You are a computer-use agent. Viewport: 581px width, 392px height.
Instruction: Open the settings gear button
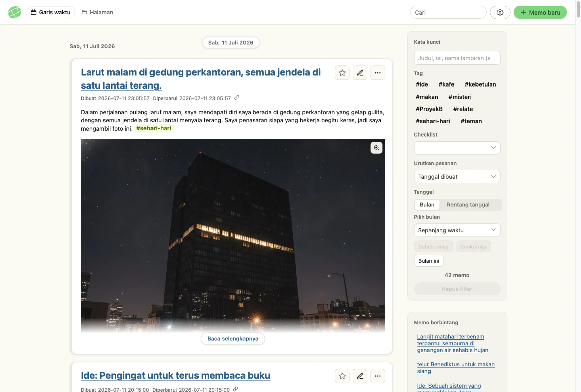pos(500,12)
